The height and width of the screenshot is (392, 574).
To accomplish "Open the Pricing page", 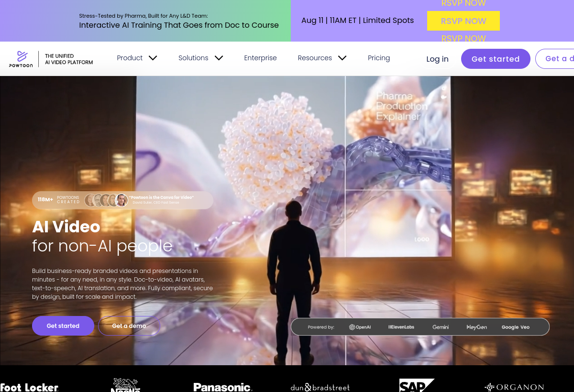I will tap(379, 58).
